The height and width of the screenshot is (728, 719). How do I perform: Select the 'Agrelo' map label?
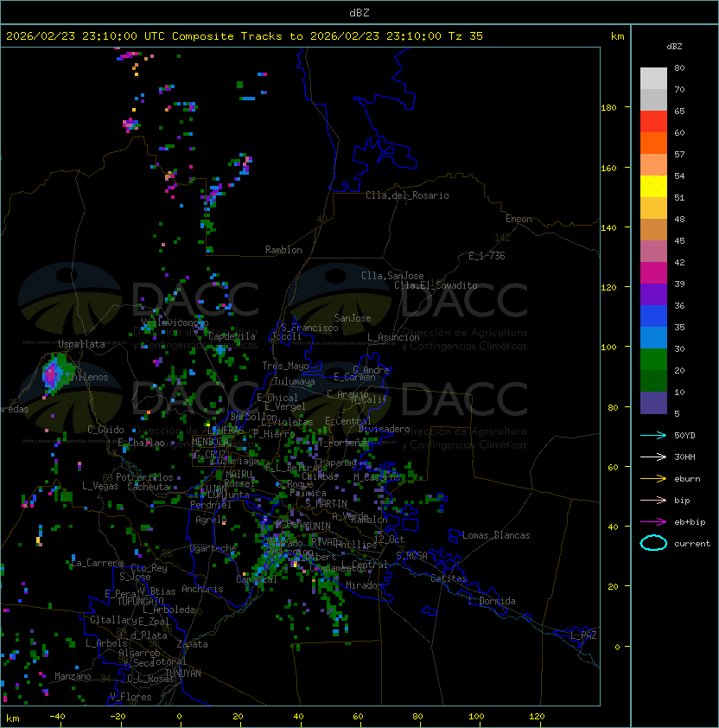point(211,520)
